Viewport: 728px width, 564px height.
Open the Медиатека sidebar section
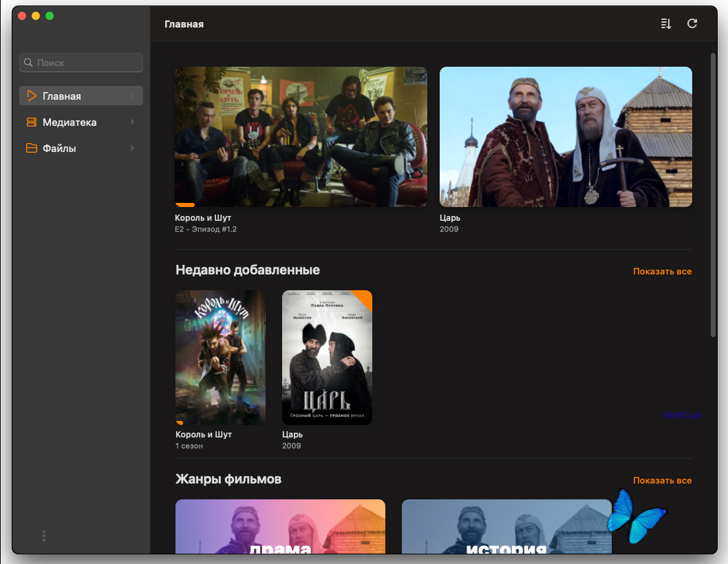tap(81, 122)
